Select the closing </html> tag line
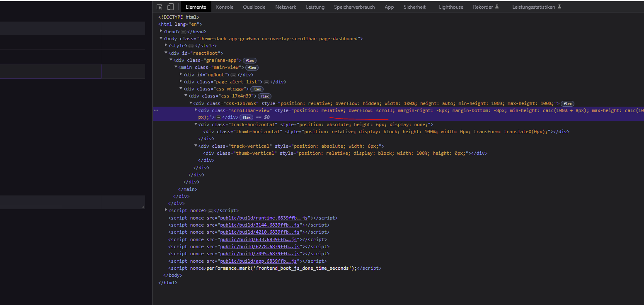Image resolution: width=644 pixels, height=305 pixels. (x=168, y=283)
